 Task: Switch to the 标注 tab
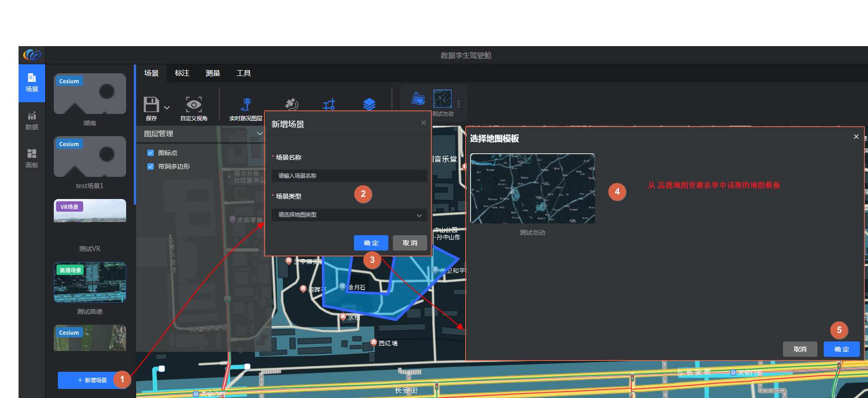[x=182, y=73]
